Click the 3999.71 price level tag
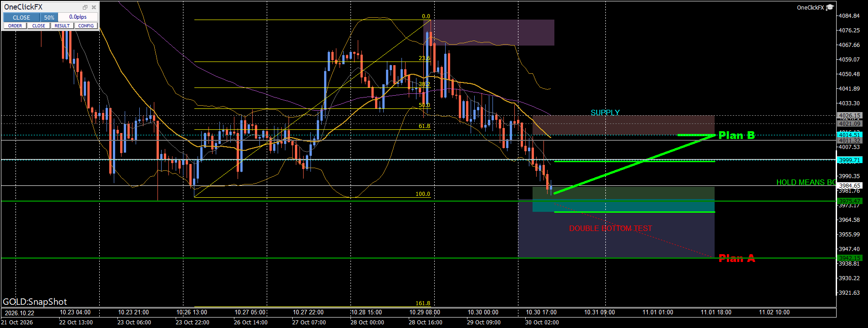This screenshot has height=328, width=868. pyautogui.click(x=849, y=160)
